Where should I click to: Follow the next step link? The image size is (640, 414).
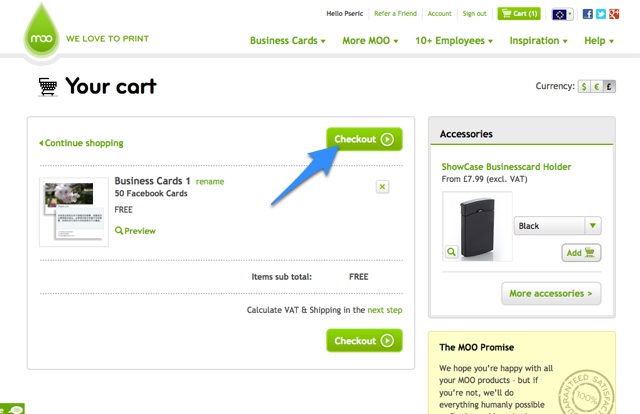[x=385, y=310]
